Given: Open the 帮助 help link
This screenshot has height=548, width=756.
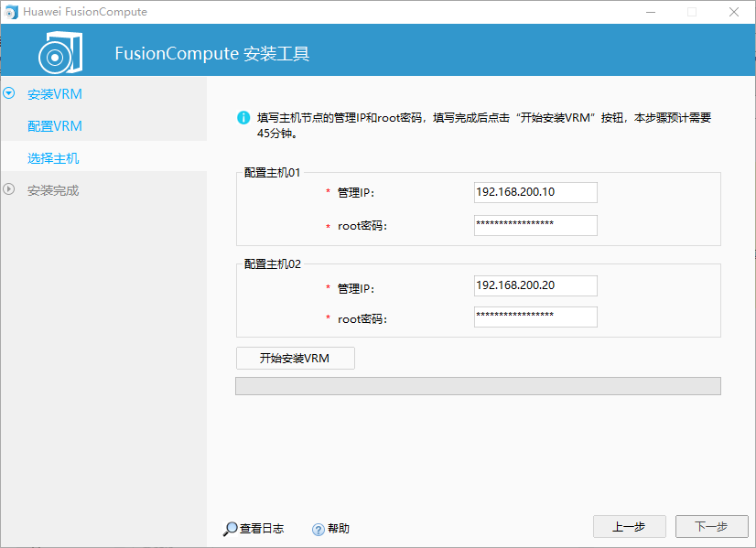Looking at the screenshot, I should tap(339, 529).
